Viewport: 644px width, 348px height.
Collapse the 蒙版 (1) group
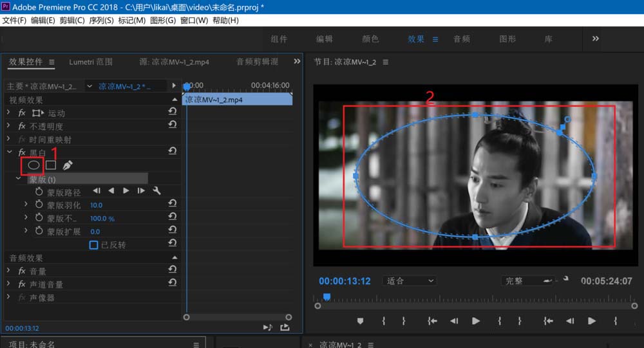tap(19, 179)
